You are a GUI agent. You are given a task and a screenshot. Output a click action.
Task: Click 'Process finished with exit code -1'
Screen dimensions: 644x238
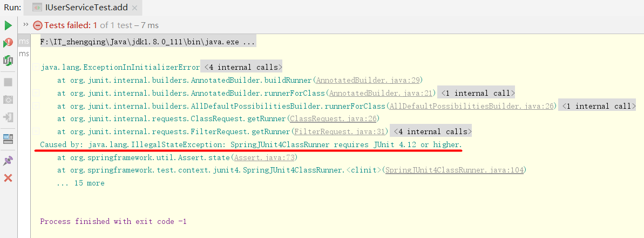point(113,222)
